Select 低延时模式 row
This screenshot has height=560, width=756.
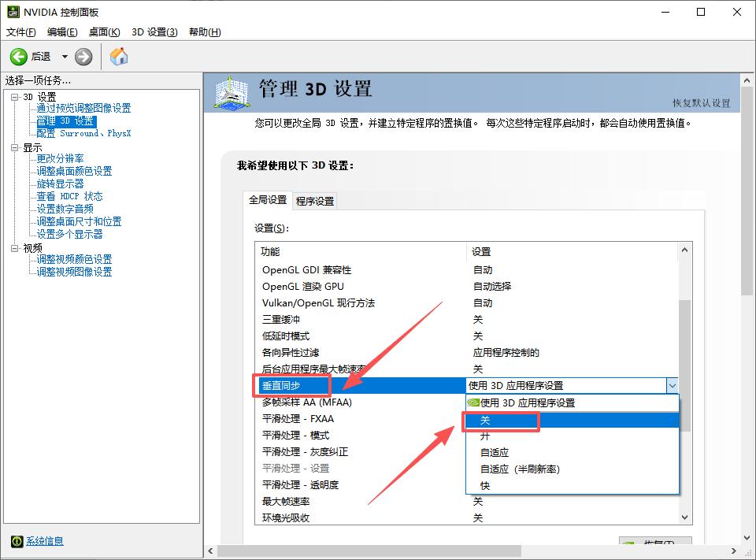[466, 336]
